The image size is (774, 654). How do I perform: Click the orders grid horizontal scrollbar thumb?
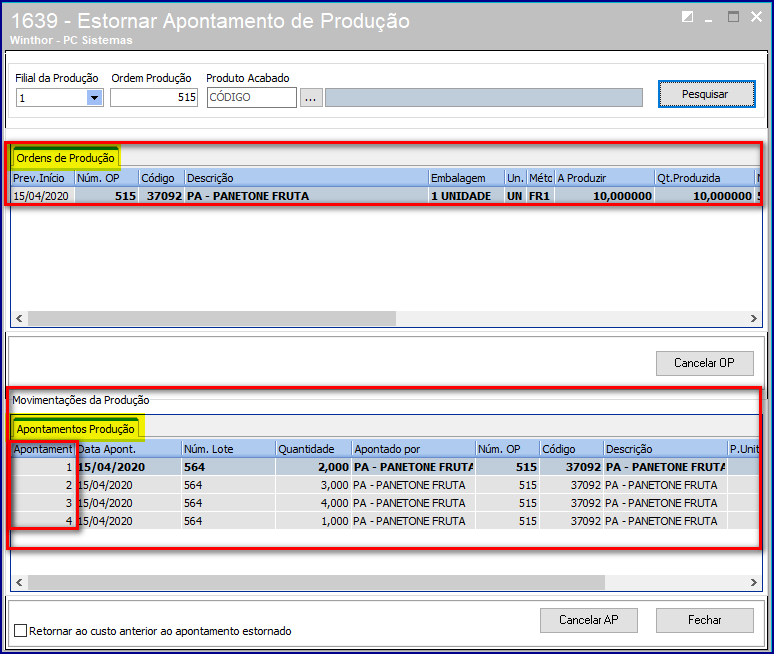212,318
